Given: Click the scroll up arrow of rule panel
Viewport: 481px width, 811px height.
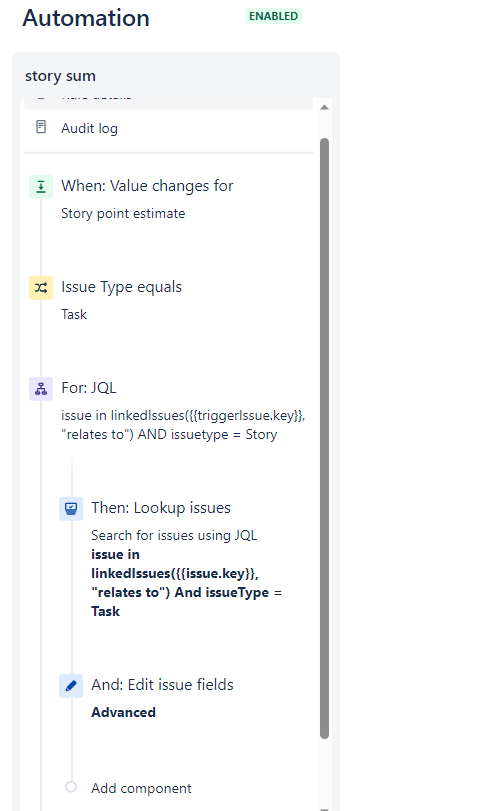Looking at the screenshot, I should pyautogui.click(x=324, y=108).
